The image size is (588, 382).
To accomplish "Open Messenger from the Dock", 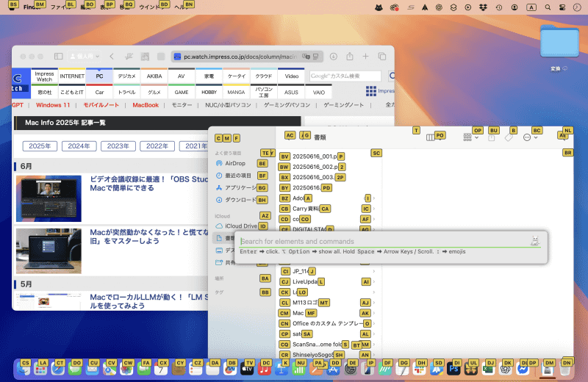I will coord(523,370).
